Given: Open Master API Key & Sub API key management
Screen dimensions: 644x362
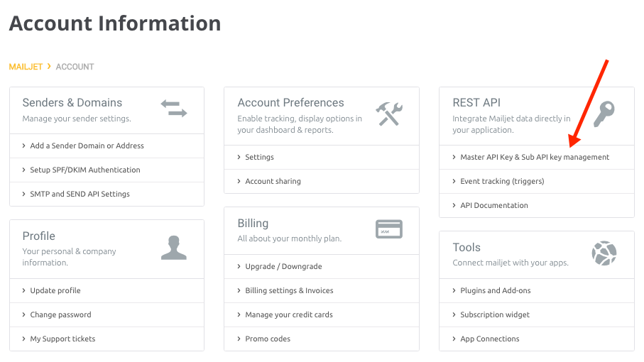Looking at the screenshot, I should [x=535, y=157].
